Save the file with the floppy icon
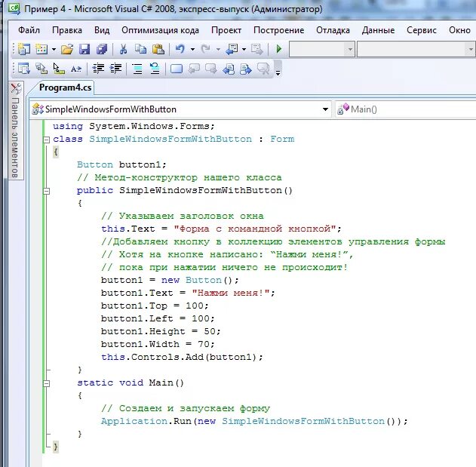Image resolution: width=476 pixels, height=467 pixels. tap(84, 49)
